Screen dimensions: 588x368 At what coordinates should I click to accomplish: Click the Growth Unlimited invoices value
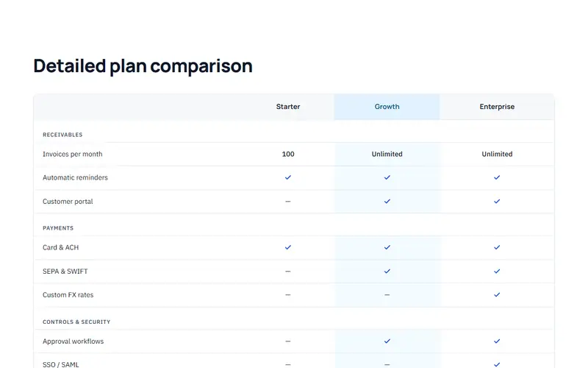coord(387,154)
